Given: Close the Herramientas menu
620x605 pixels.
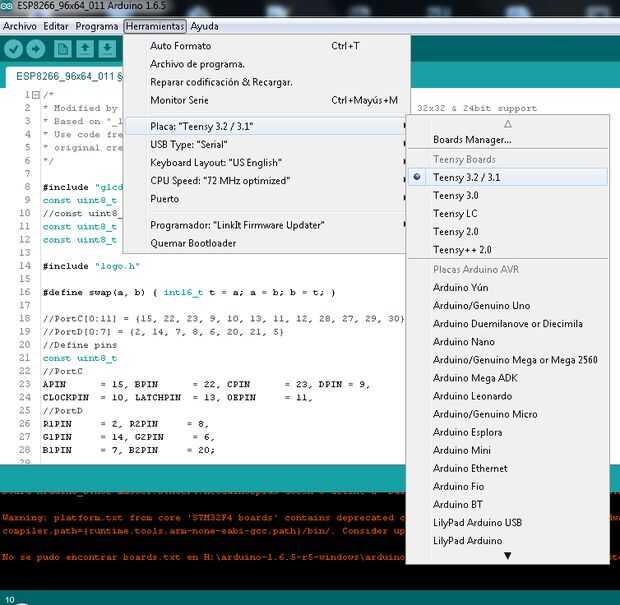Looking at the screenshot, I should (155, 26).
